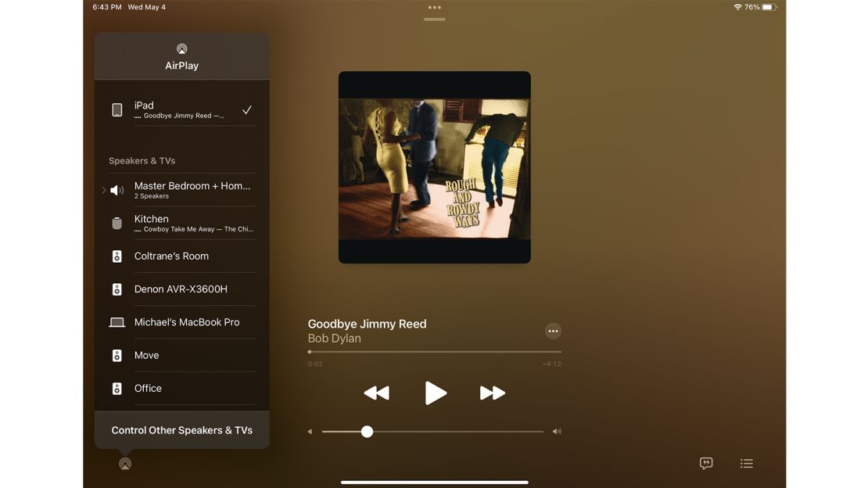Select Master Bedroom + Home speaker group
This screenshot has height=488, width=868.
point(181,190)
